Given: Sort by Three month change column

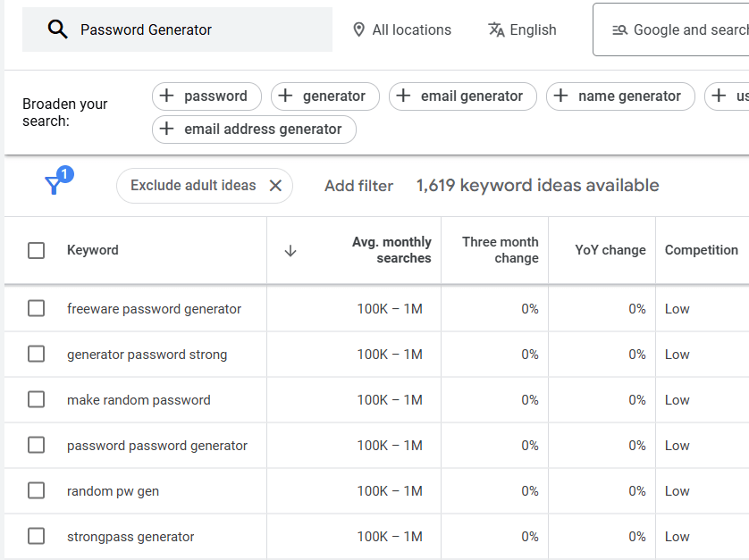Looking at the screenshot, I should (x=501, y=250).
